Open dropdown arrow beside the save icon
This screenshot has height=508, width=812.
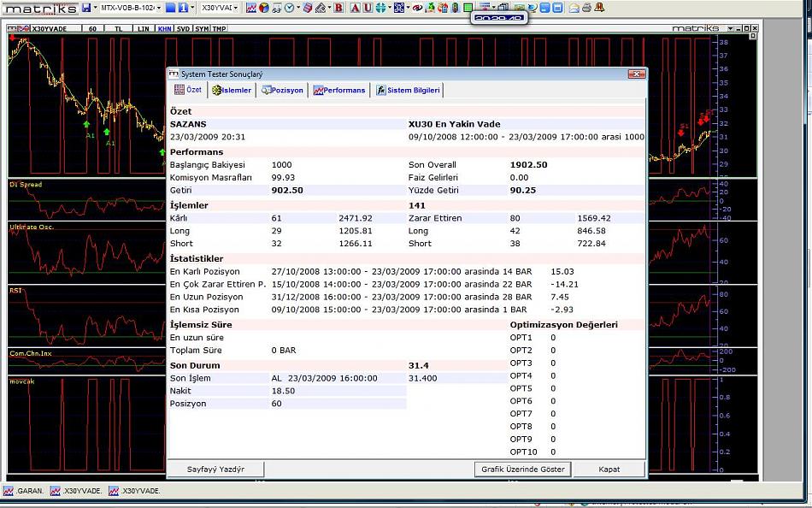(x=97, y=8)
